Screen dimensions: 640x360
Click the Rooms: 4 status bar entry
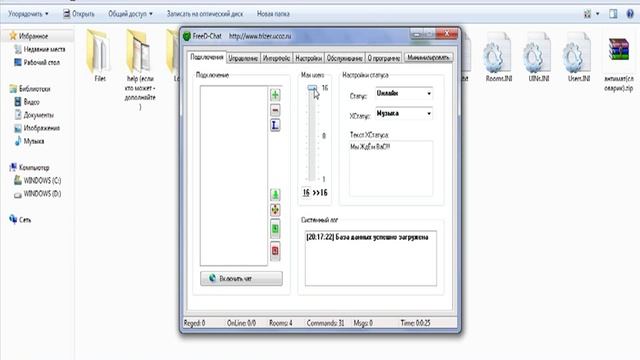[x=280, y=323]
